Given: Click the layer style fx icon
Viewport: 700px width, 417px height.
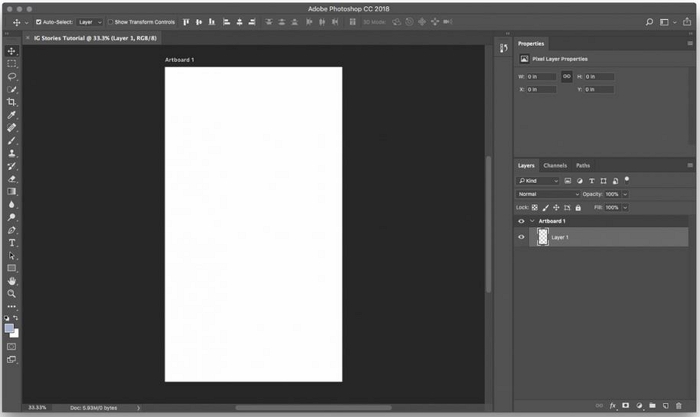Looking at the screenshot, I should click(x=613, y=406).
